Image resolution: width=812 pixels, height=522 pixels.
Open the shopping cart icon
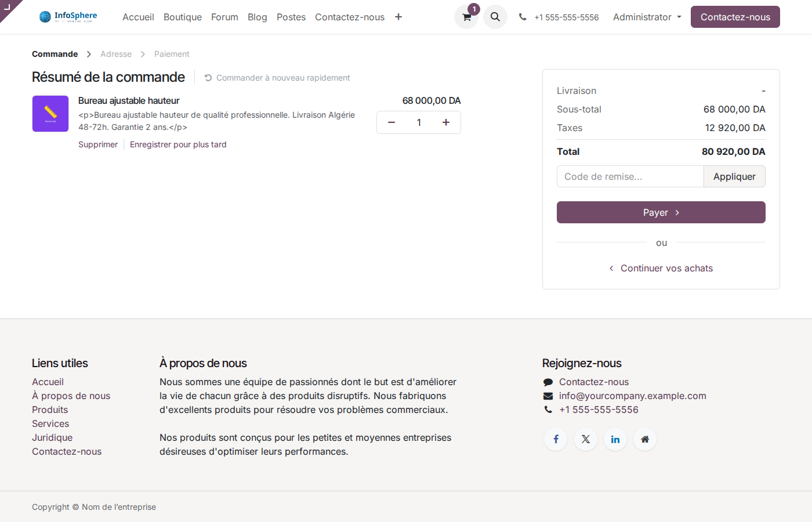[x=466, y=17]
